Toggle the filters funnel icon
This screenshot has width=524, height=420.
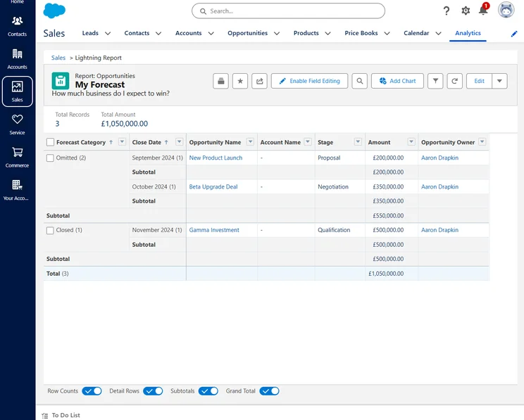[435, 81]
